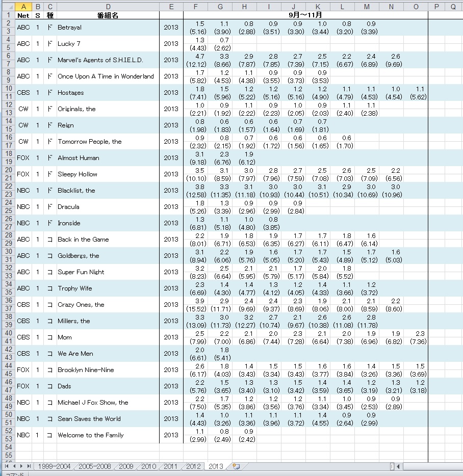Select the 'Super Fun Night' cell
The height and width of the screenshot is (476, 463).
tap(108, 272)
